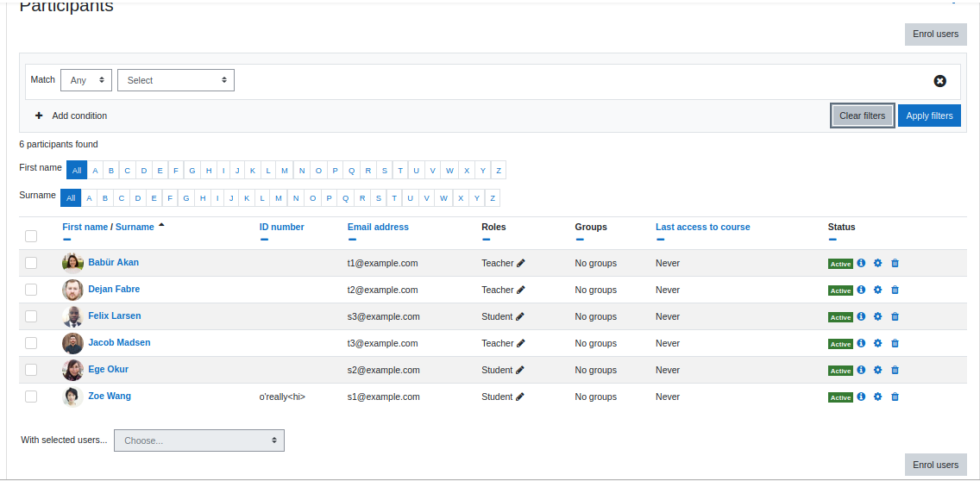Open With selected users Choose dropdown

click(198, 440)
